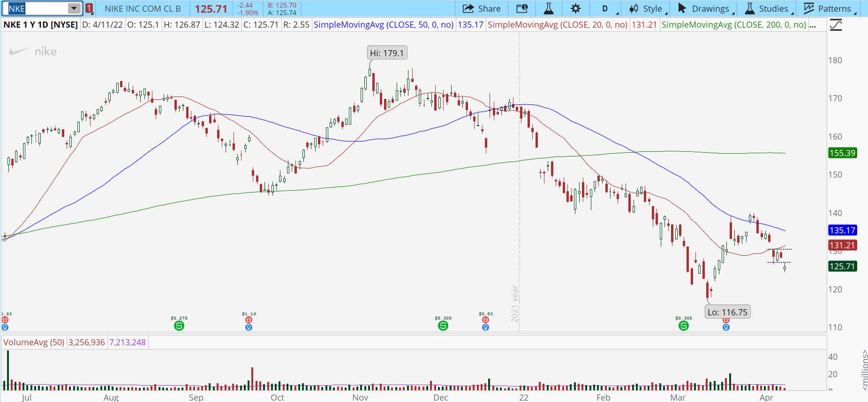The width and height of the screenshot is (868, 402).
Task: Click the 125.71 last price axis label
Action: point(842,267)
